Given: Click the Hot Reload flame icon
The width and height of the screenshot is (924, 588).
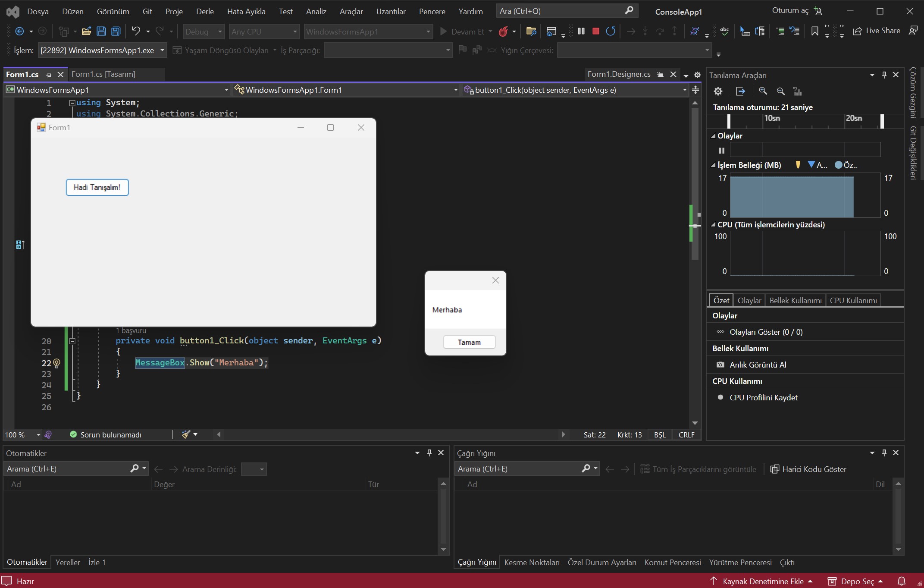Looking at the screenshot, I should [x=503, y=31].
